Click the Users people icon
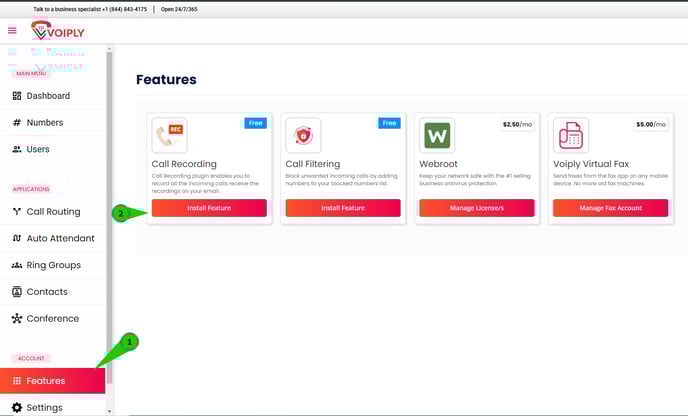The image size is (688, 416). [17, 149]
